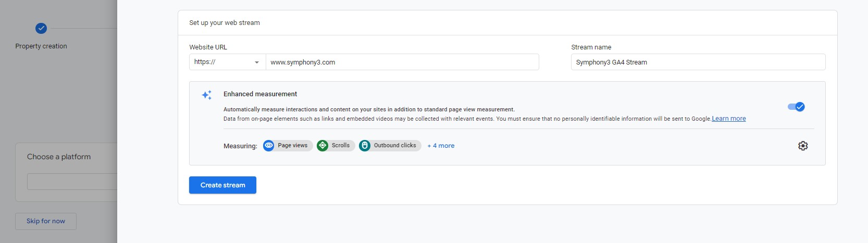Open the Enhanced measurement settings gear

point(803,146)
